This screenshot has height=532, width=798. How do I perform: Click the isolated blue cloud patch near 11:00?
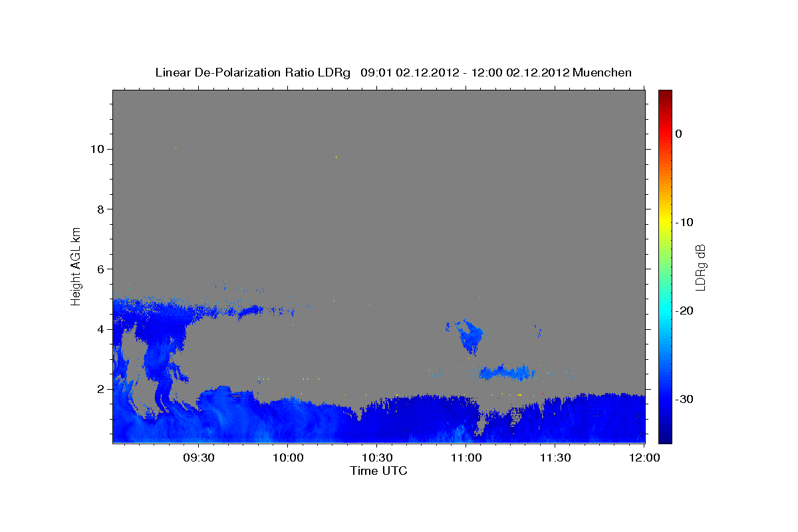pos(471,336)
